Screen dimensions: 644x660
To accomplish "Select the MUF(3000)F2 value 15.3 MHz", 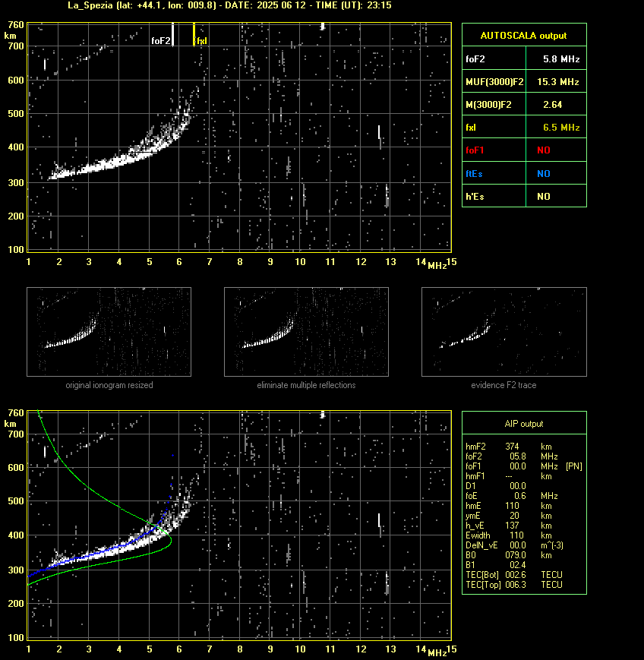I will coord(557,82).
